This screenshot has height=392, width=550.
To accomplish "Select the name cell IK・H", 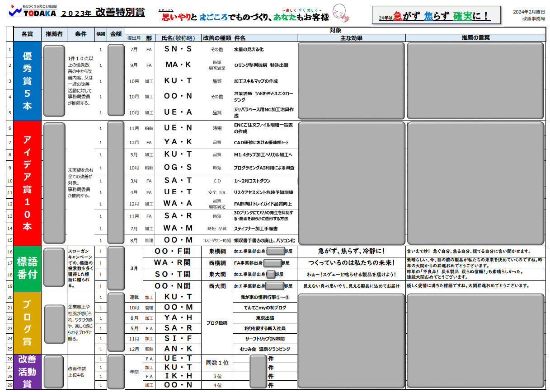I will (x=178, y=376).
